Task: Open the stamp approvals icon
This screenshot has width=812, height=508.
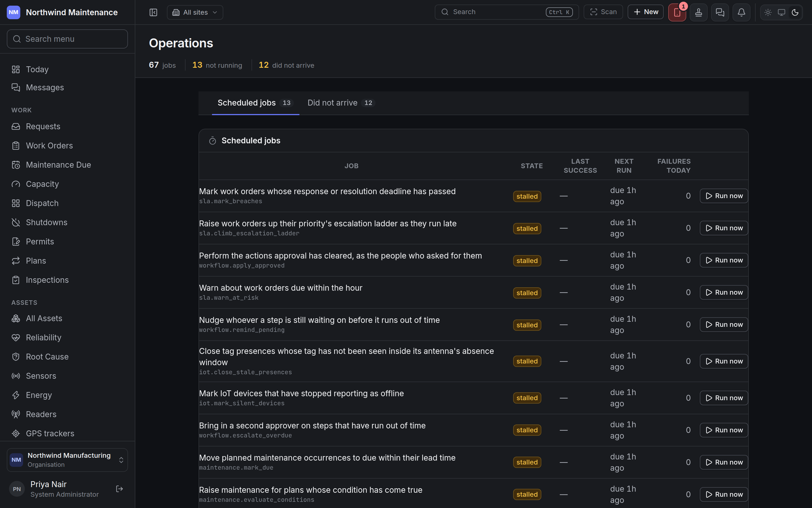Action: click(699, 12)
